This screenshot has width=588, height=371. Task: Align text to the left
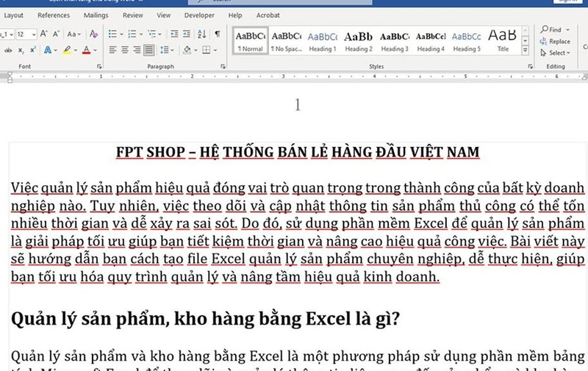112,50
